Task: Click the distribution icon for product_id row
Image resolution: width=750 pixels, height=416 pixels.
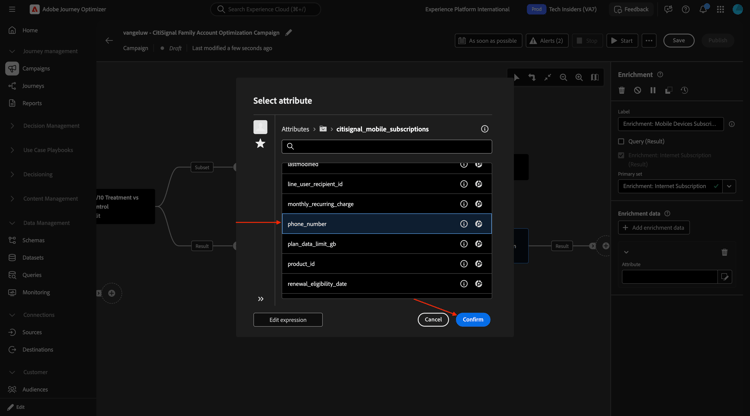Action: (478, 264)
